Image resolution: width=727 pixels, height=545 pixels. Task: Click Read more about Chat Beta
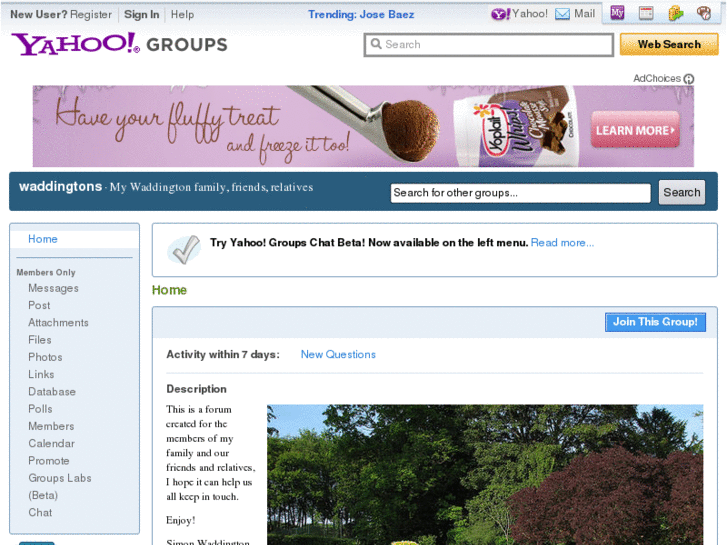pyautogui.click(x=562, y=243)
